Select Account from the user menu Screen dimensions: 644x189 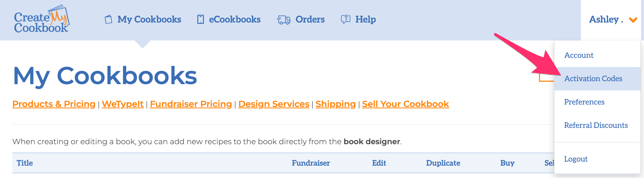point(579,55)
